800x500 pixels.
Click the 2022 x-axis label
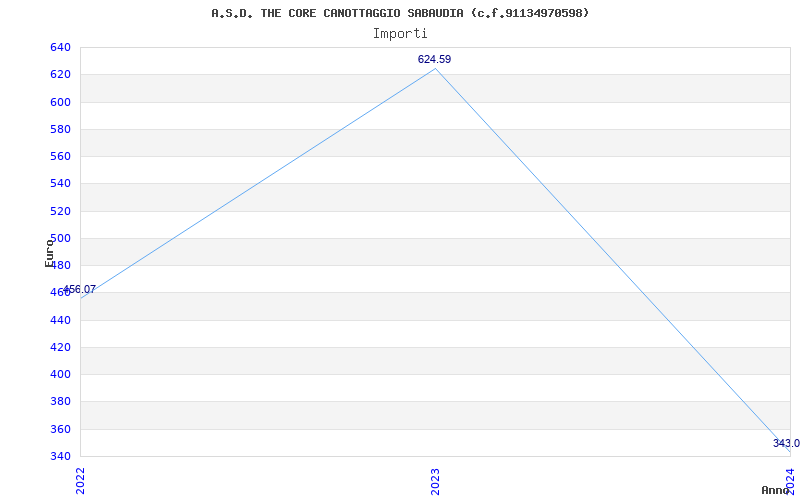[80, 481]
